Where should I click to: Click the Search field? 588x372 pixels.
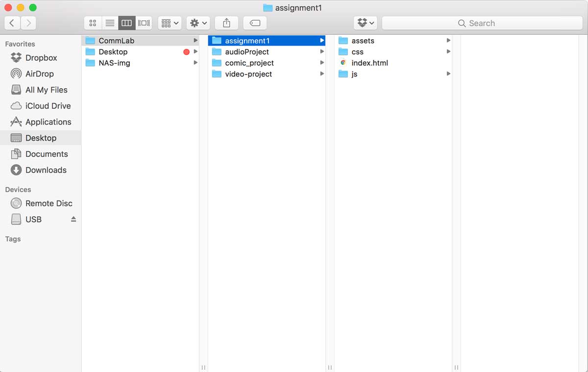pyautogui.click(x=482, y=23)
